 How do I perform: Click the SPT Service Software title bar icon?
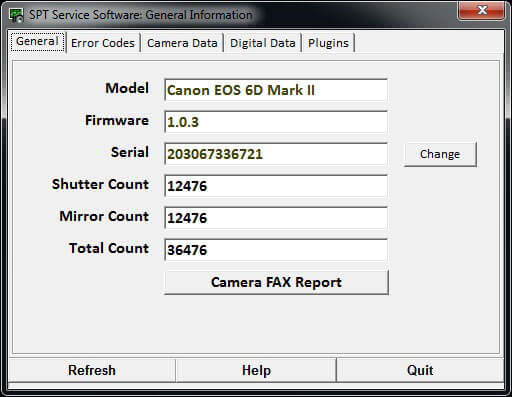click(16, 15)
